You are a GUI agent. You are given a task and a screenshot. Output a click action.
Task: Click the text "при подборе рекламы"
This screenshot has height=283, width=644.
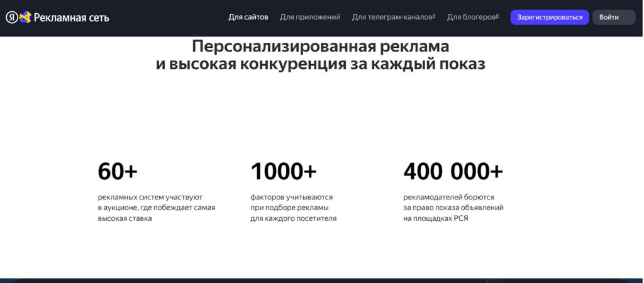pos(289,208)
